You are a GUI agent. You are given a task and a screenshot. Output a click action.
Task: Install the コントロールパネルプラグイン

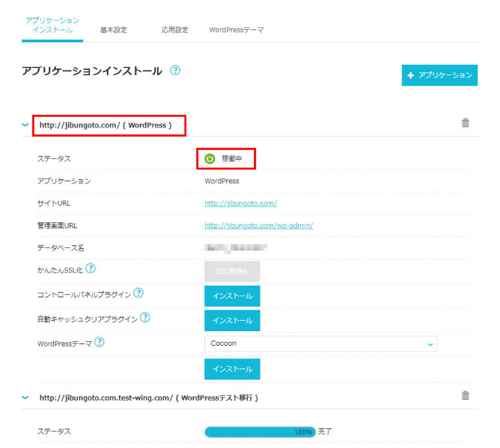tap(232, 296)
